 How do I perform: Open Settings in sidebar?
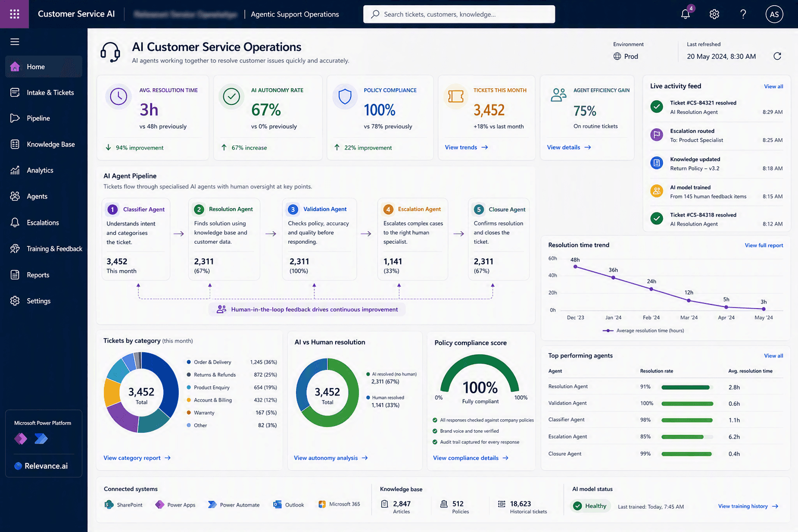(x=44, y=301)
